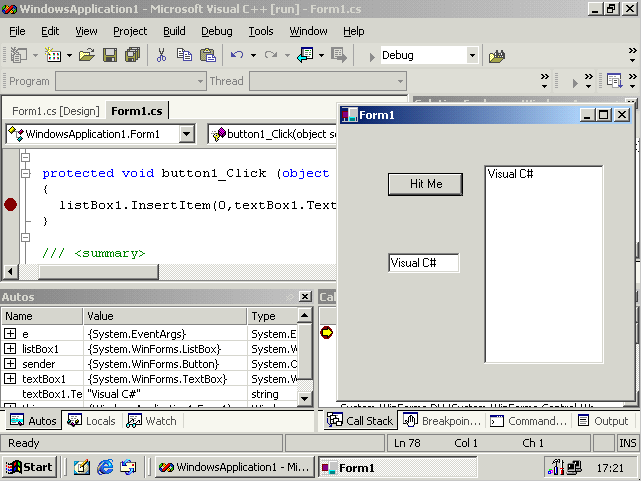Show more toolbar buttons via top-right chevron
This screenshot has height=481, width=641.
pyautogui.click(x=632, y=55)
